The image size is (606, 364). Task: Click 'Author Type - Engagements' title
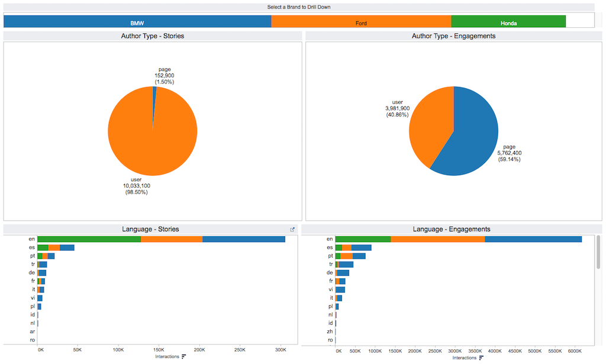(x=454, y=36)
